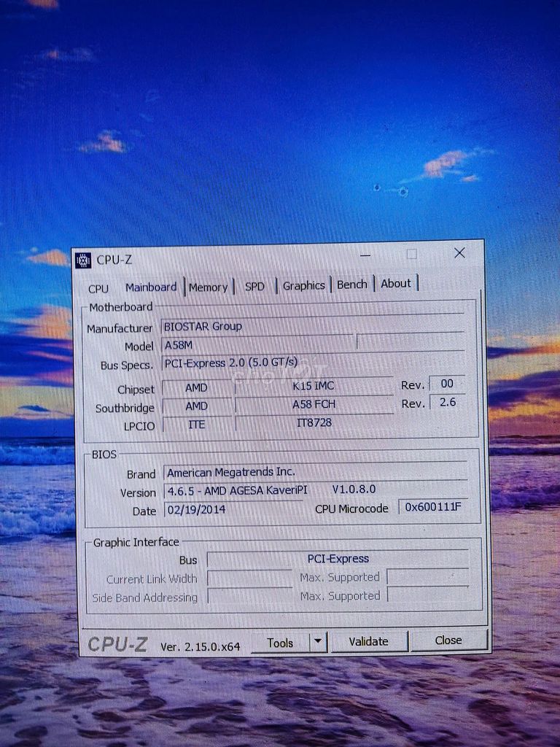Click the Tools button

280,643
